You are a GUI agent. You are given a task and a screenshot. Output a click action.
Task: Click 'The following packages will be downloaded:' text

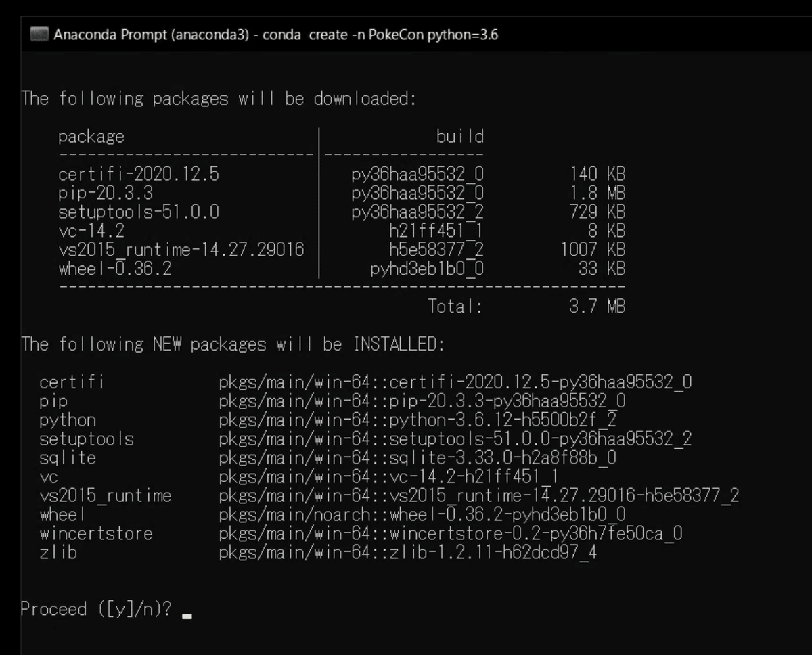[x=219, y=99]
